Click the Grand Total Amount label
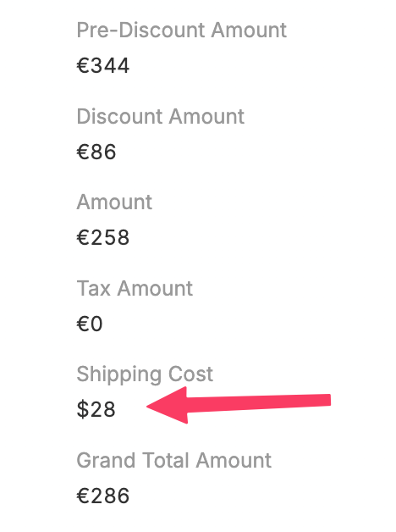 pyautogui.click(x=174, y=460)
